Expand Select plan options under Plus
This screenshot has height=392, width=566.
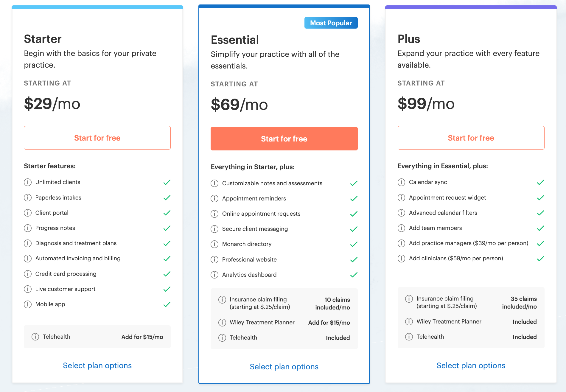click(471, 365)
